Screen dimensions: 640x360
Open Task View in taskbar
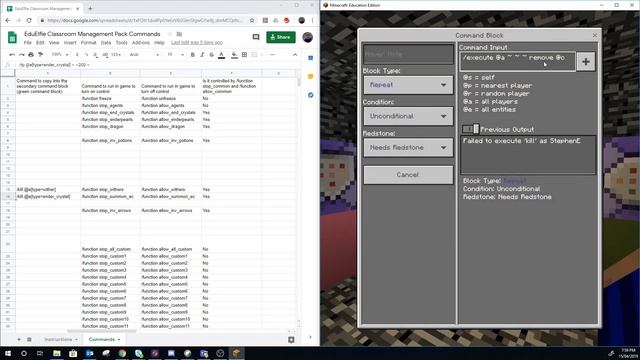(x=40, y=353)
